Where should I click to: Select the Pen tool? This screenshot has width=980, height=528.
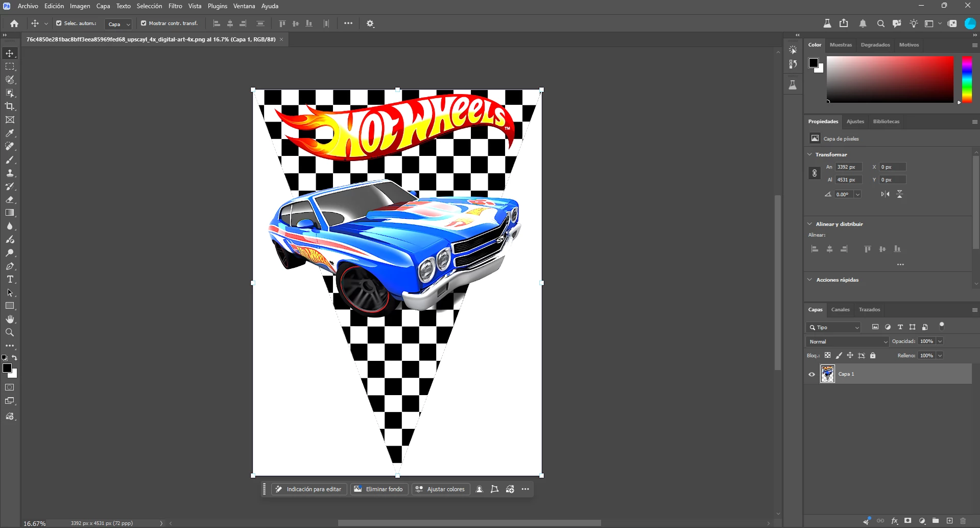[10, 266]
